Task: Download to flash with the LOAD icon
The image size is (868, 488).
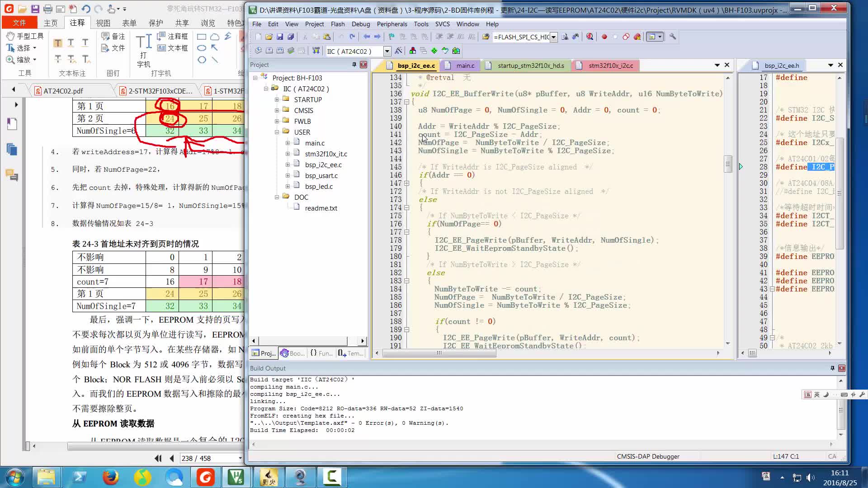Action: click(x=316, y=51)
